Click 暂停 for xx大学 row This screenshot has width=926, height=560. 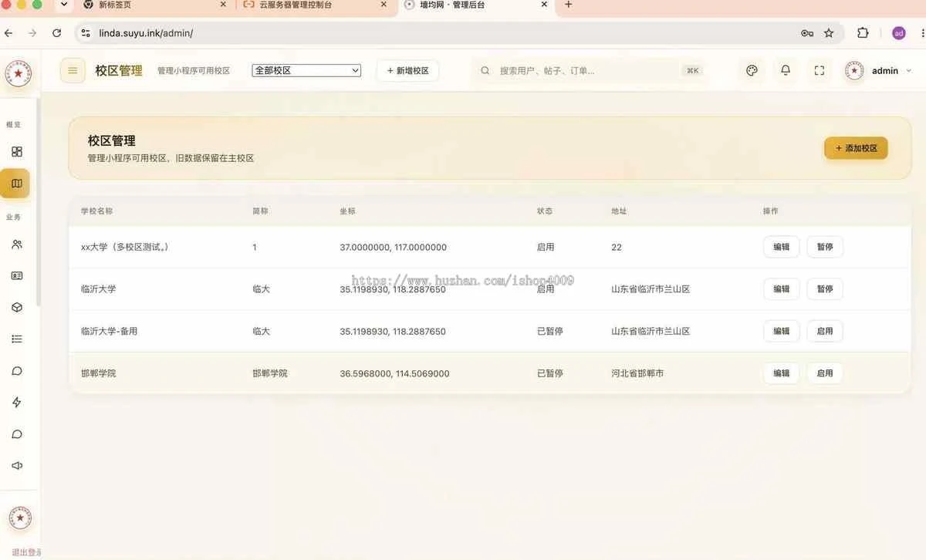click(x=825, y=247)
